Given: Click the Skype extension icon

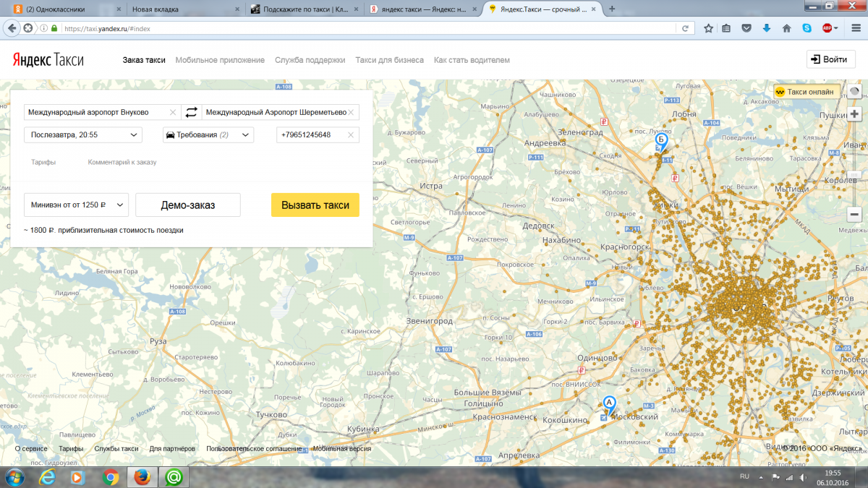Looking at the screenshot, I should click(x=807, y=28).
